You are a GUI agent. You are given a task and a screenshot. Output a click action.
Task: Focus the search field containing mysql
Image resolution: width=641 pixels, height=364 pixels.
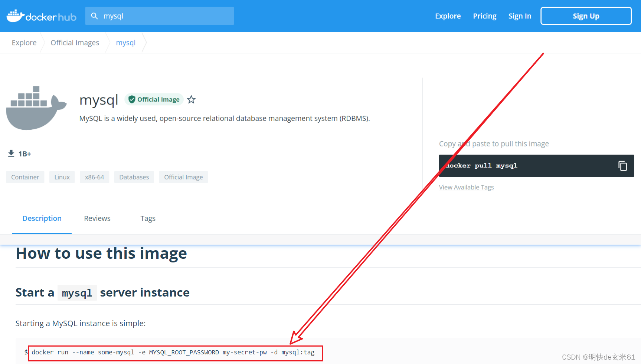coord(160,16)
